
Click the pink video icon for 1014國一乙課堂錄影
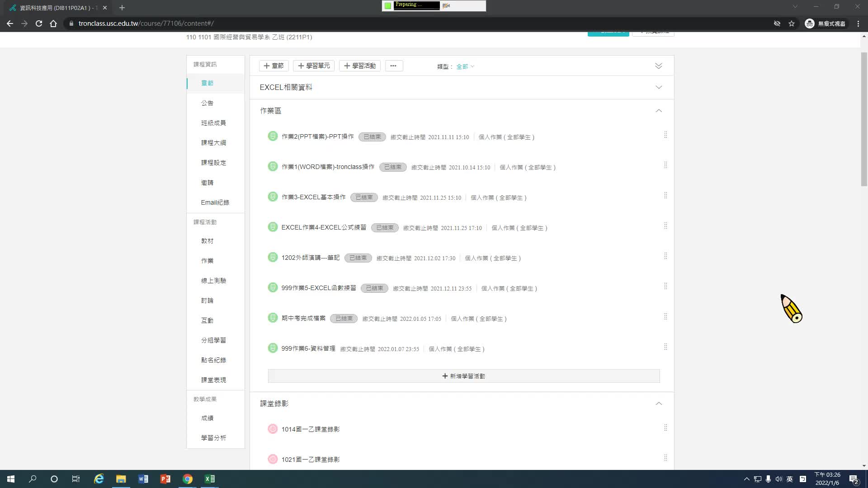(x=273, y=429)
